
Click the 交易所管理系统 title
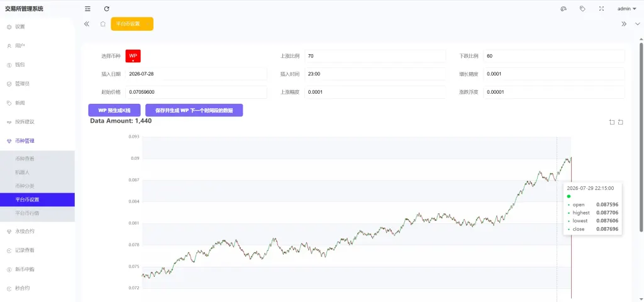[24, 9]
